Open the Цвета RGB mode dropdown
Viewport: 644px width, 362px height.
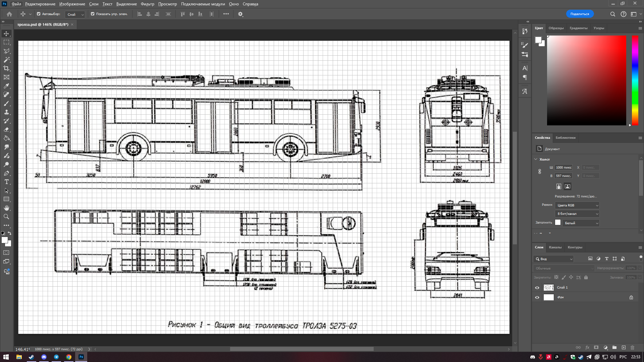click(578, 205)
